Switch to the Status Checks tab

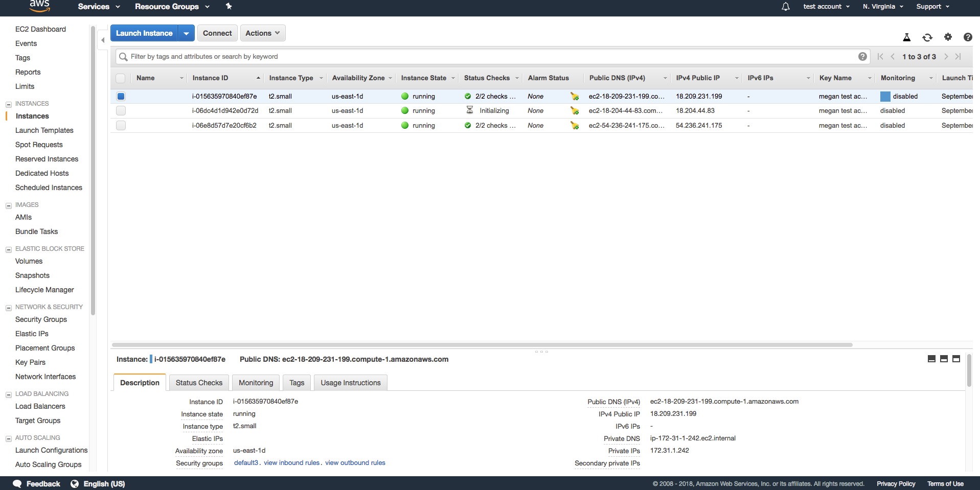(x=199, y=382)
